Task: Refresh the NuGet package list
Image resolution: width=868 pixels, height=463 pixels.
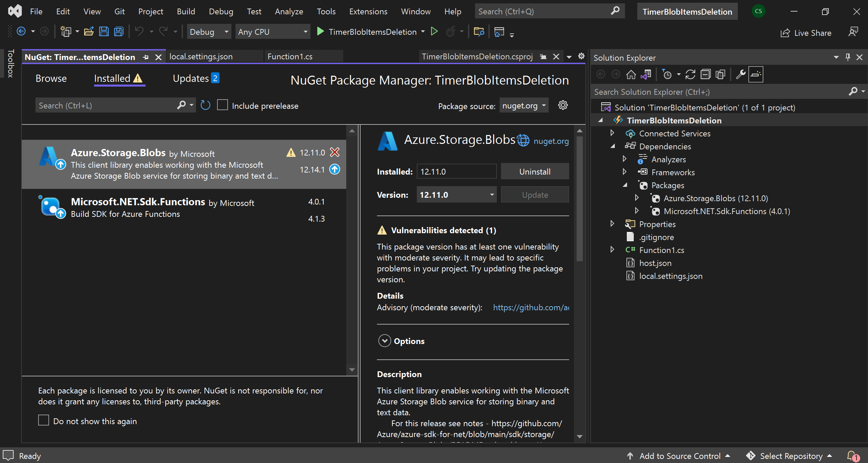Action: click(x=205, y=105)
